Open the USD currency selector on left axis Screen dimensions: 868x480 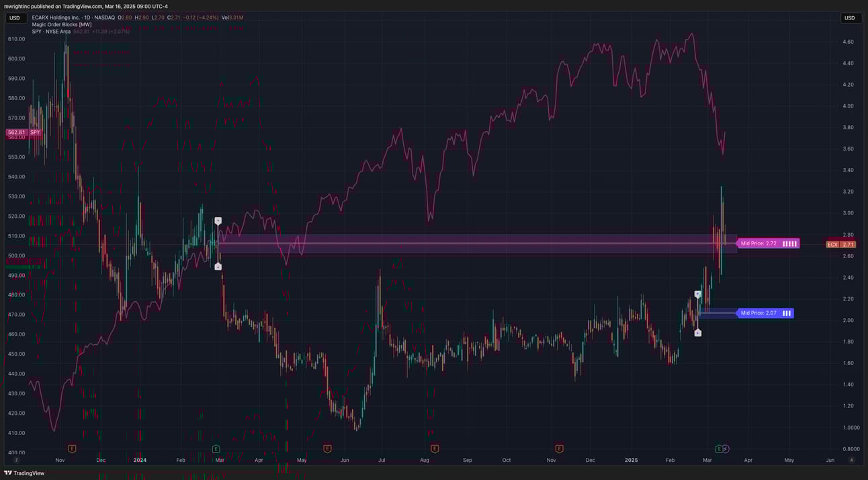coord(15,18)
